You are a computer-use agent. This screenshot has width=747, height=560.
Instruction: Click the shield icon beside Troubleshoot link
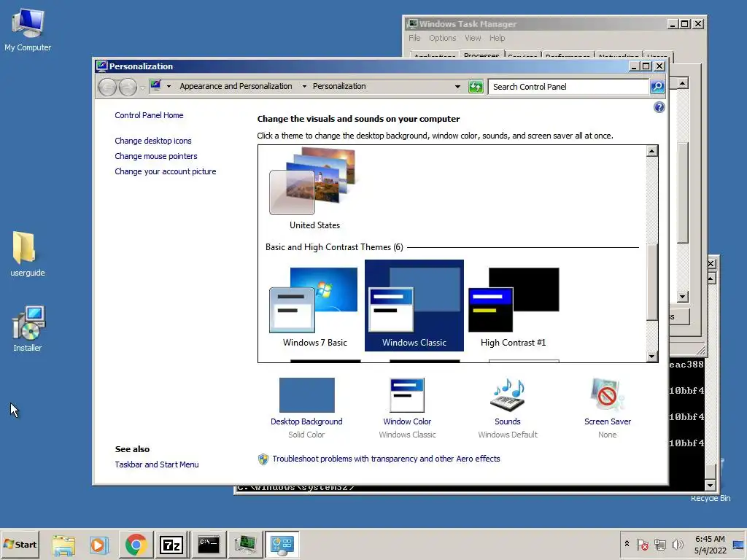tap(263, 459)
